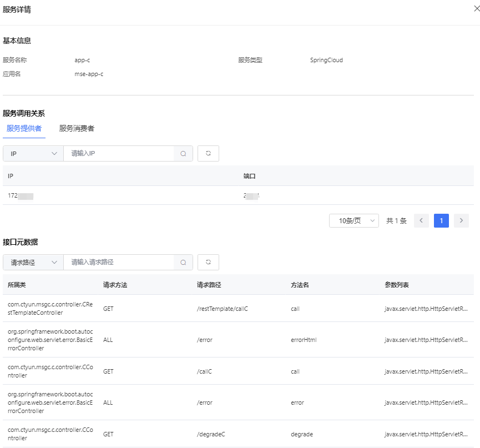Screen dimensions: 480x448
Task: Refresh the interface metadata table
Action: (208, 263)
